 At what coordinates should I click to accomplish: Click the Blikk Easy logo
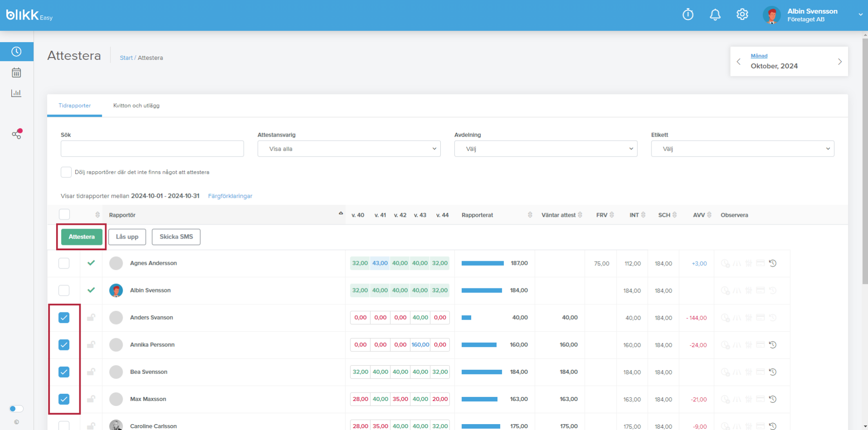tap(29, 15)
